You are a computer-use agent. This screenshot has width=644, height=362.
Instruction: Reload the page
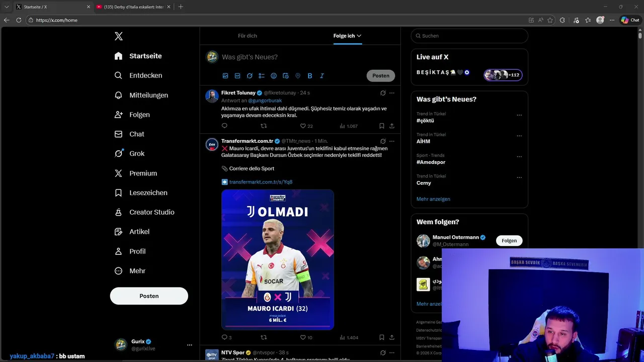pyautogui.click(x=19, y=20)
